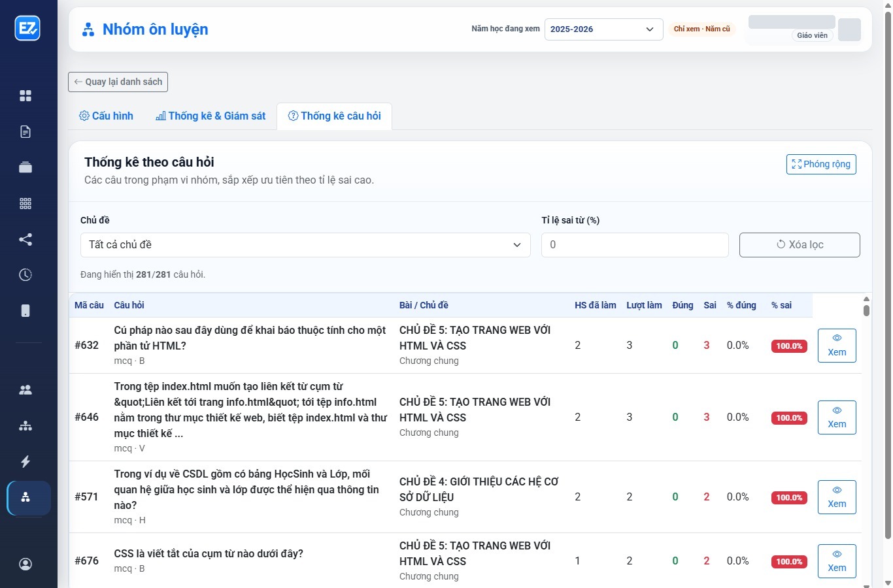
Task: Open the nine-dot grid icon in sidebar
Action: pyautogui.click(x=25, y=203)
